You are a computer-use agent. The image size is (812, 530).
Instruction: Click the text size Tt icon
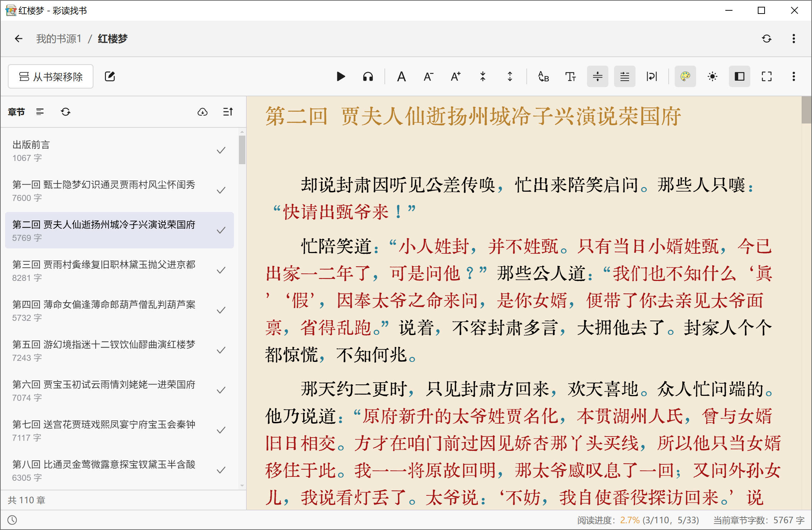[x=570, y=76]
